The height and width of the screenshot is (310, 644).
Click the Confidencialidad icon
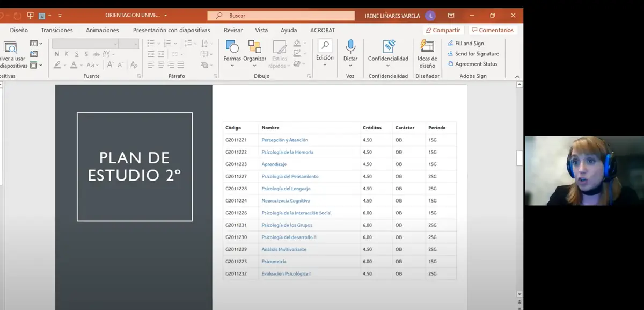click(x=388, y=47)
